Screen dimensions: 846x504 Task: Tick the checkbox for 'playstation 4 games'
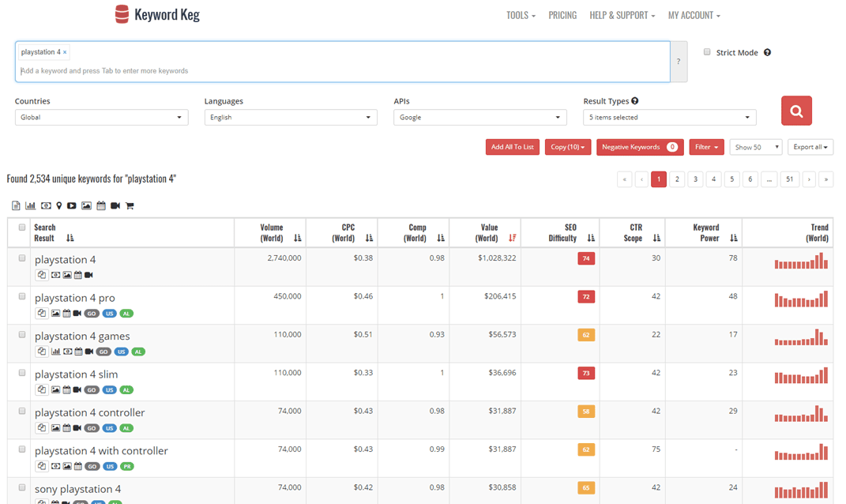[x=22, y=335]
